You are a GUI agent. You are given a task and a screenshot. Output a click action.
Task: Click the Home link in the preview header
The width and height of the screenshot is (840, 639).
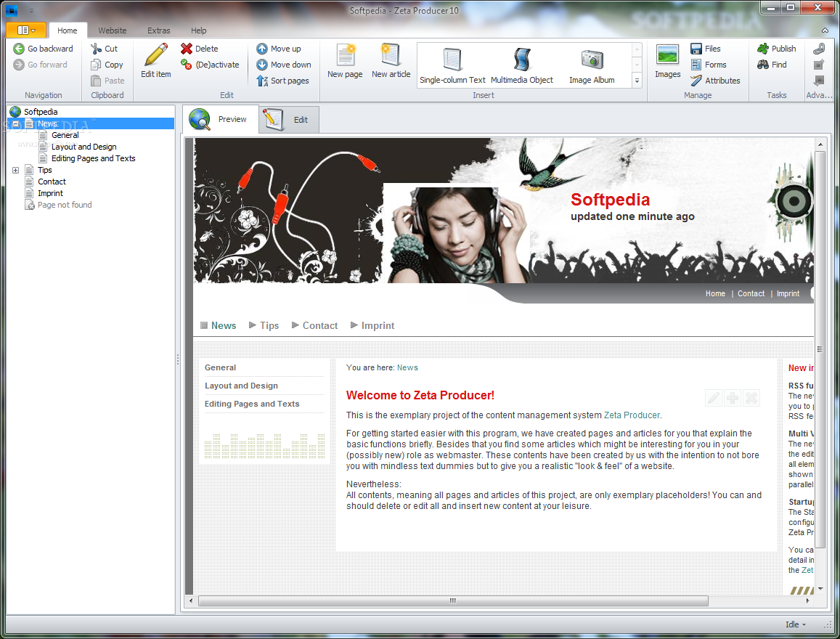click(715, 293)
